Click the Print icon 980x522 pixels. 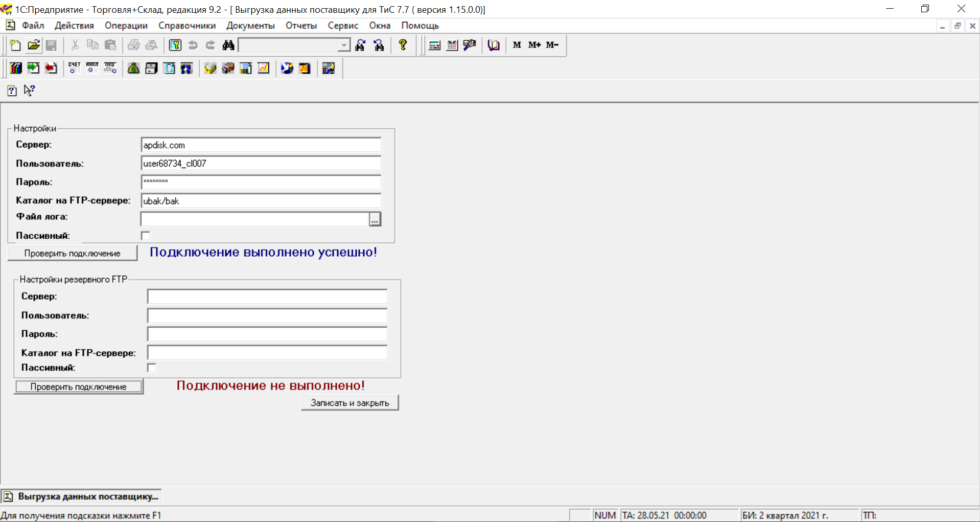tap(134, 45)
